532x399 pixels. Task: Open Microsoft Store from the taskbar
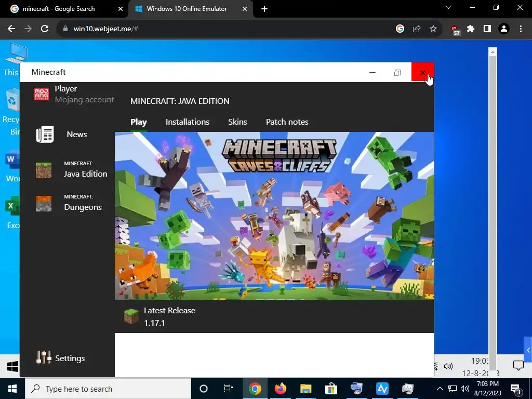(331, 389)
